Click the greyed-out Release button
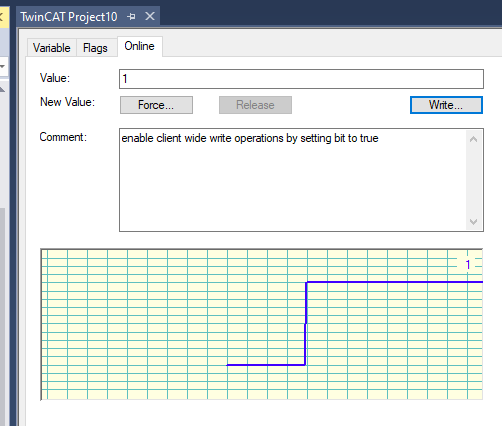502x426 pixels. click(255, 105)
